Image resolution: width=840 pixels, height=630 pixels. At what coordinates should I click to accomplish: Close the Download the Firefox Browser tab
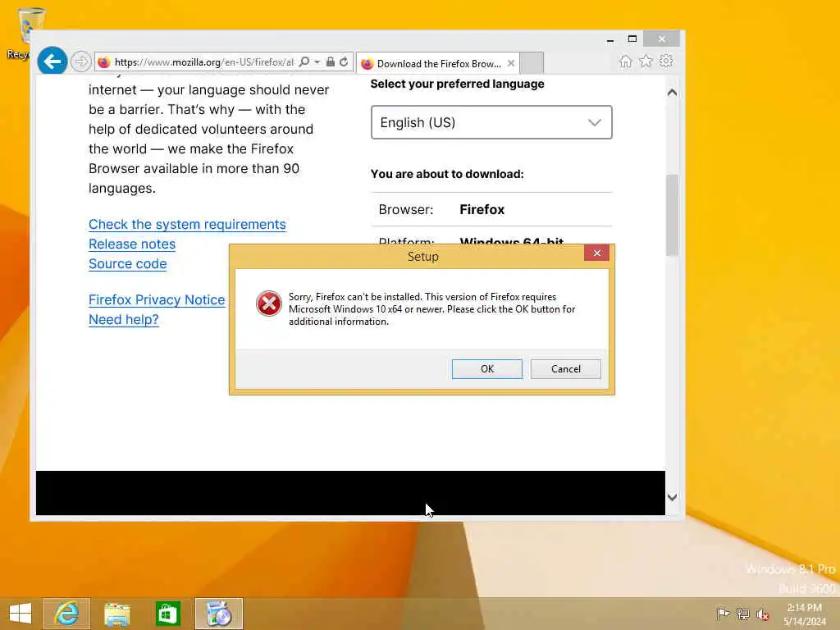pyautogui.click(x=511, y=63)
